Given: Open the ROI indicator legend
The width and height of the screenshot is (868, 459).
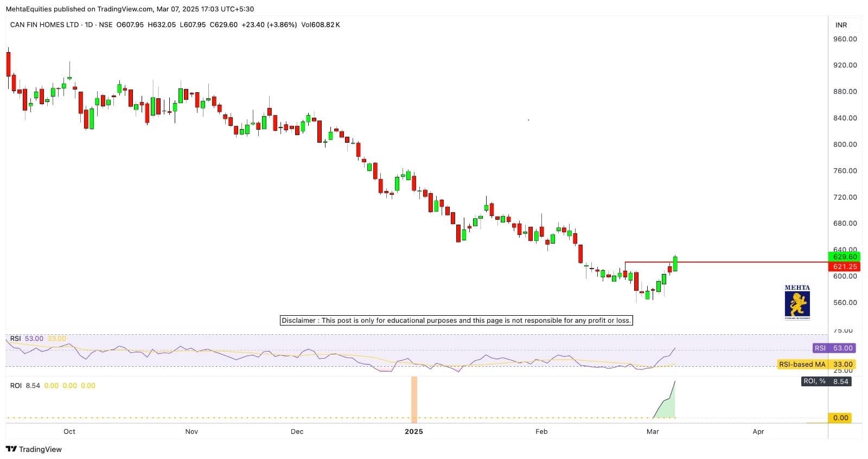Looking at the screenshot, I should click(x=16, y=386).
